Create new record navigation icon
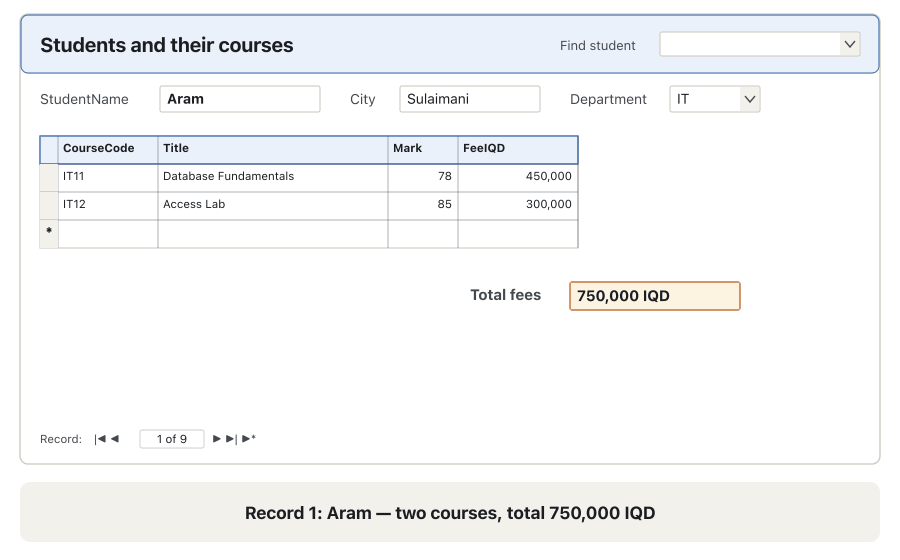Viewport: 900px width, 560px height. (249, 439)
